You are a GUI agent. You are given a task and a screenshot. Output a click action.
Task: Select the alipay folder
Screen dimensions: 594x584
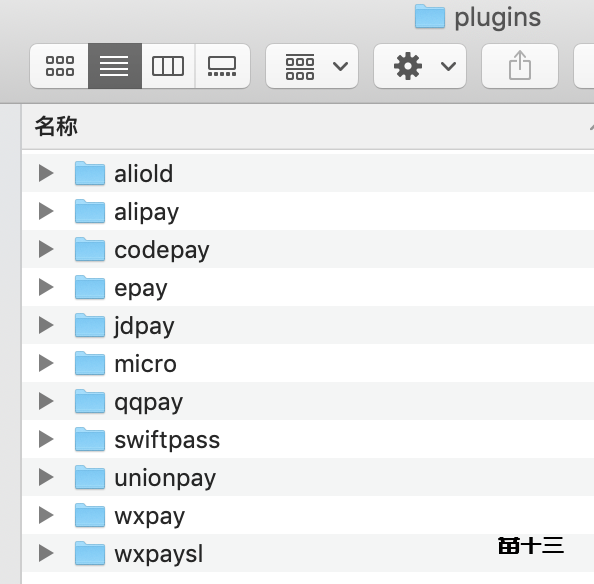click(308, 211)
